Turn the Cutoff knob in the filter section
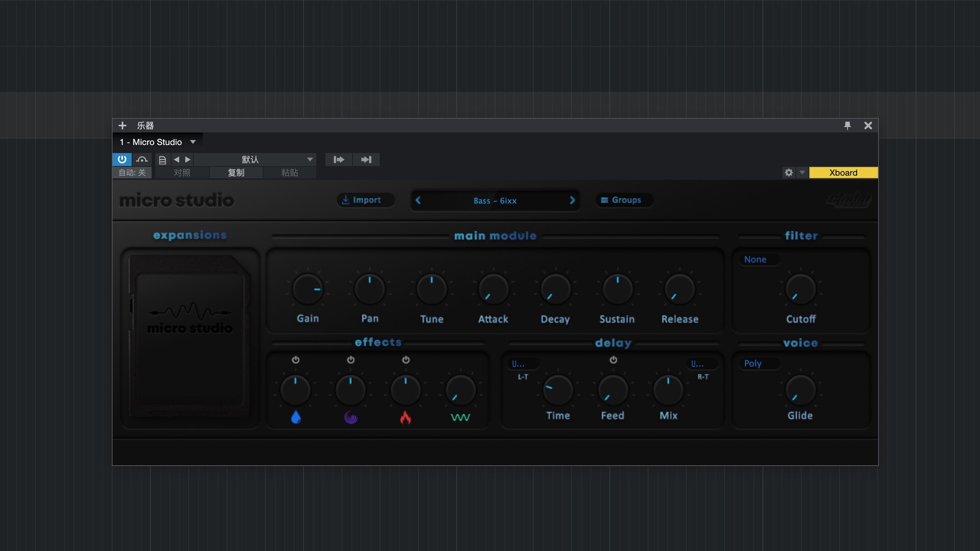The width and height of the screenshot is (980, 551). pos(800,289)
